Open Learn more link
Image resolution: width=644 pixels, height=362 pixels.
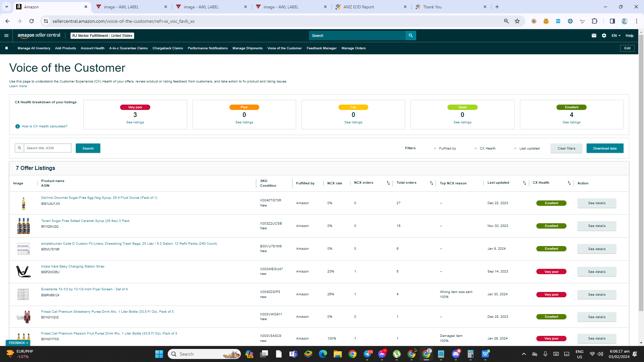coord(18,86)
